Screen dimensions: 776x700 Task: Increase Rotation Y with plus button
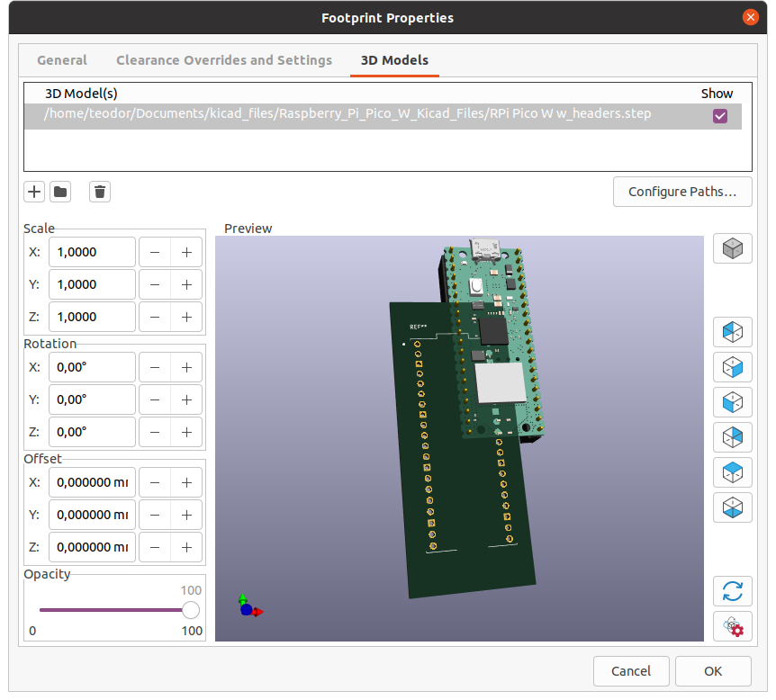[186, 399]
